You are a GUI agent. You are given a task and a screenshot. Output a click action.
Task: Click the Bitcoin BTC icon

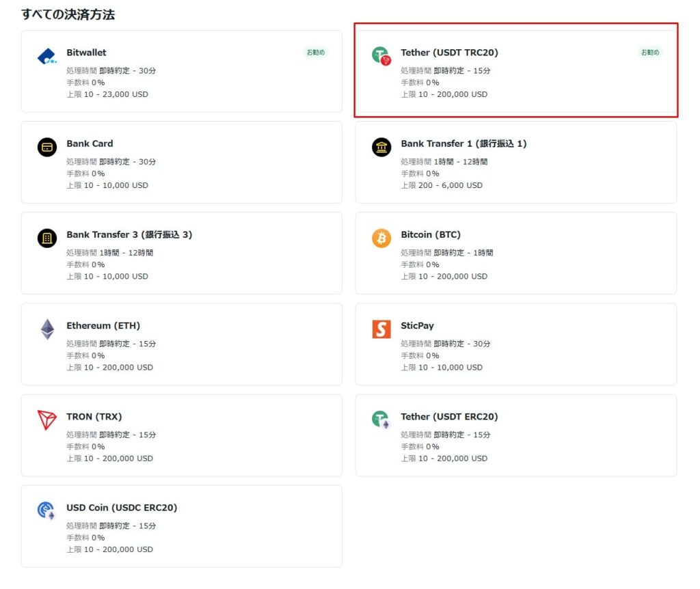click(x=380, y=238)
